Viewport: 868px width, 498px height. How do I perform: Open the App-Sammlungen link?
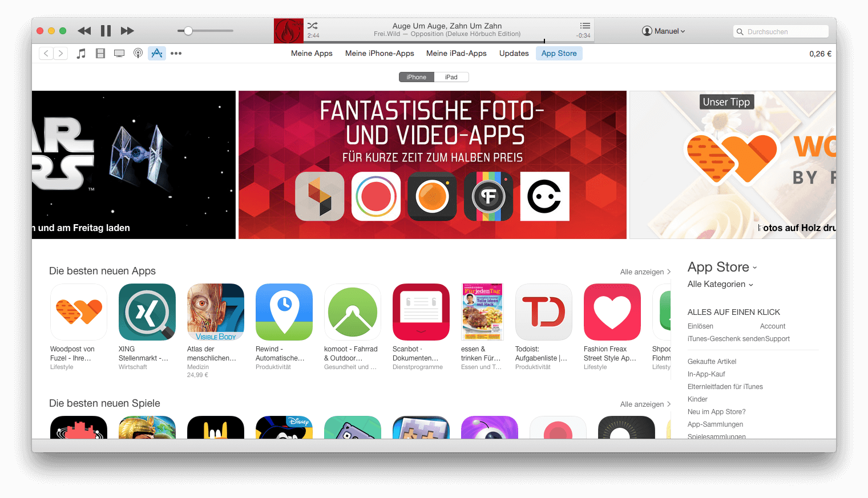coord(715,424)
